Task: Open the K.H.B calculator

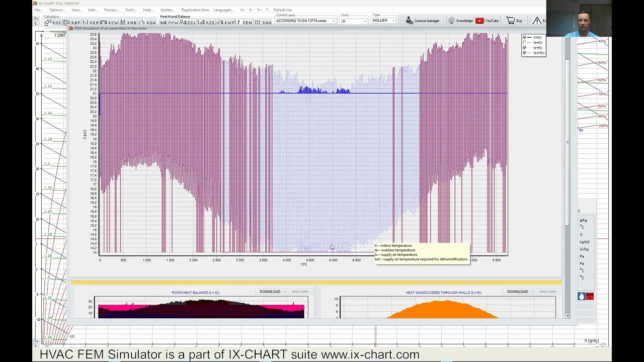Action: tap(128, 23)
